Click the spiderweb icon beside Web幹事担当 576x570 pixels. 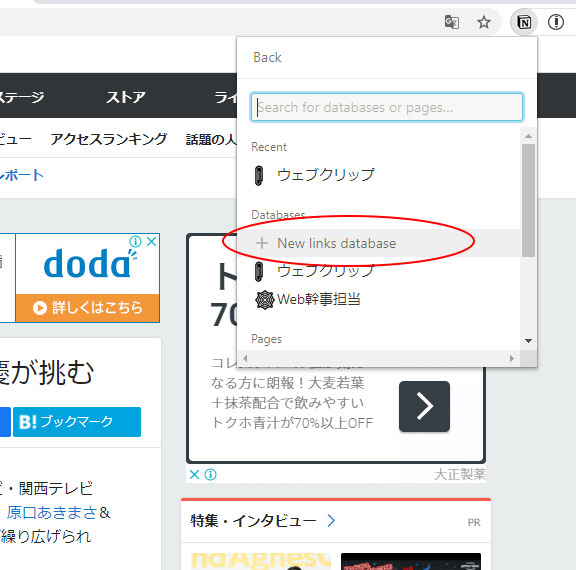coord(264,300)
